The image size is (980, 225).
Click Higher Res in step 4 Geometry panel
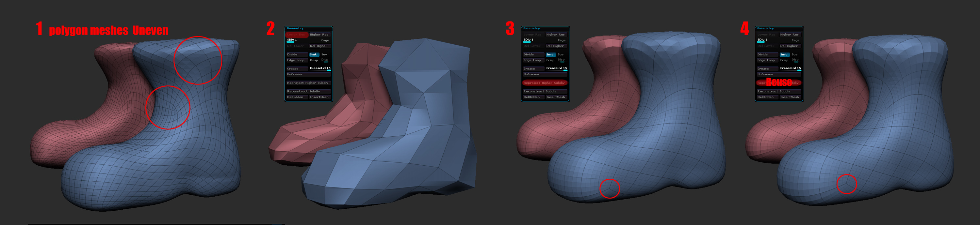[x=791, y=35]
